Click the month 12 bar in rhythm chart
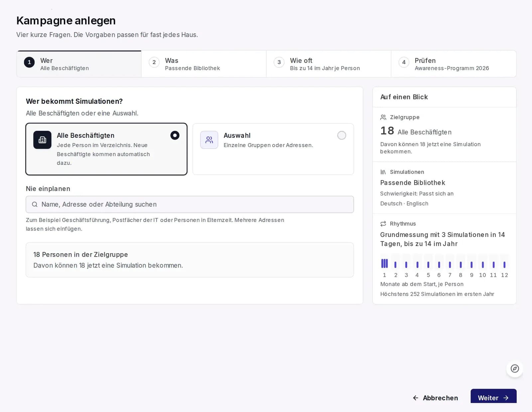Image resolution: width=532 pixels, height=412 pixels. pyautogui.click(x=504, y=265)
